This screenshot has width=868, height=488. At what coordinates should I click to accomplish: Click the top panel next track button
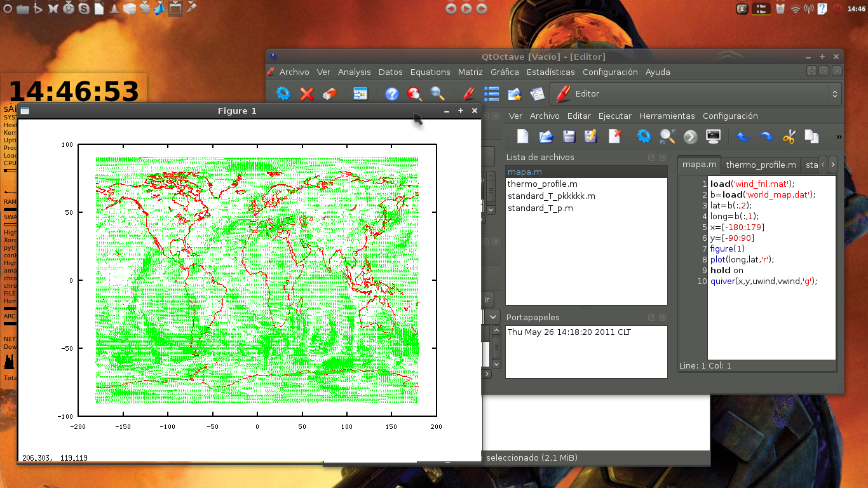click(482, 8)
